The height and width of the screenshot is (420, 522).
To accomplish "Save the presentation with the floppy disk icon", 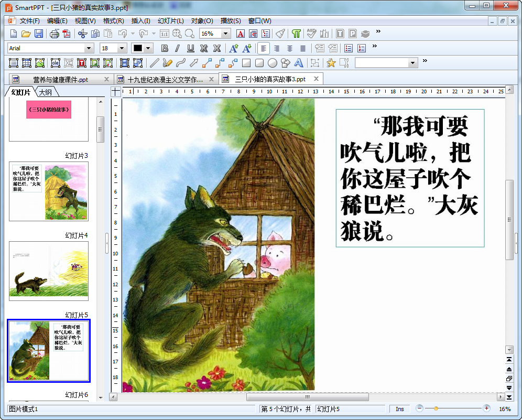I will click(x=39, y=34).
